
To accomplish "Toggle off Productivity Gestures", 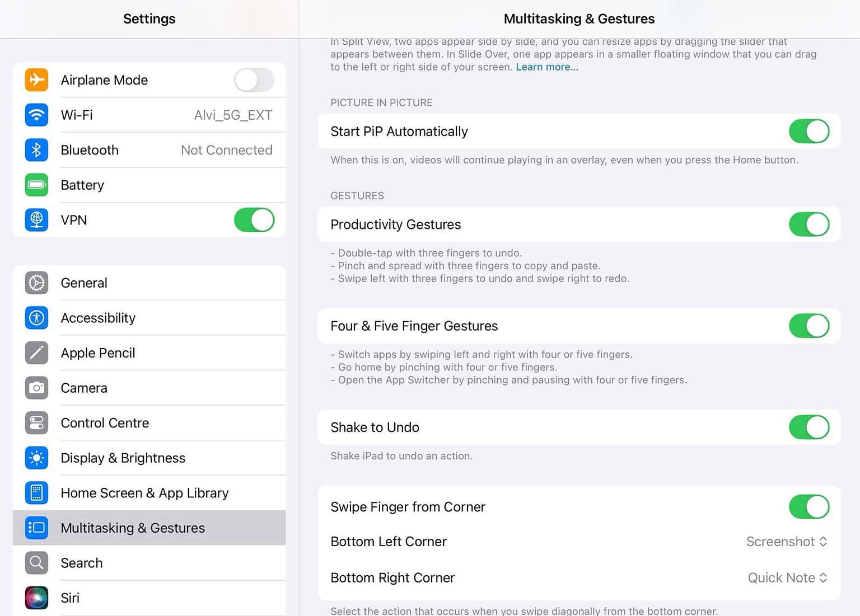I will tap(808, 224).
